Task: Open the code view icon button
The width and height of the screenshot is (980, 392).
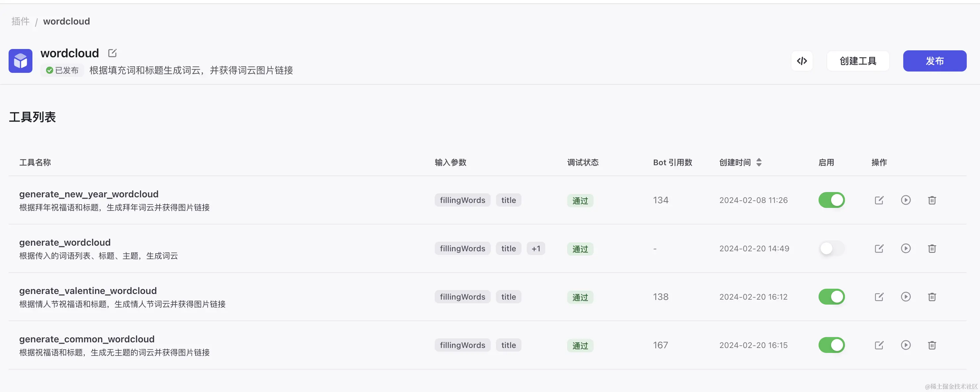Action: (802, 61)
